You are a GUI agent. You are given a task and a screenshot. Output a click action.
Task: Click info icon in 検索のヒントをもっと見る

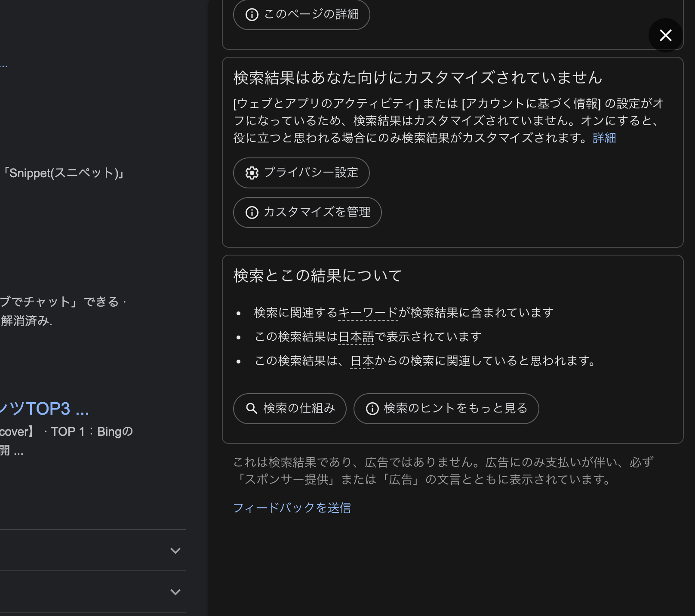tap(372, 409)
